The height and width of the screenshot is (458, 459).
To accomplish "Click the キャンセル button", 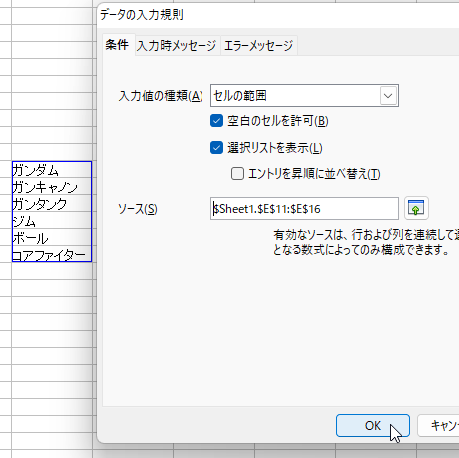I will pyautogui.click(x=439, y=426).
